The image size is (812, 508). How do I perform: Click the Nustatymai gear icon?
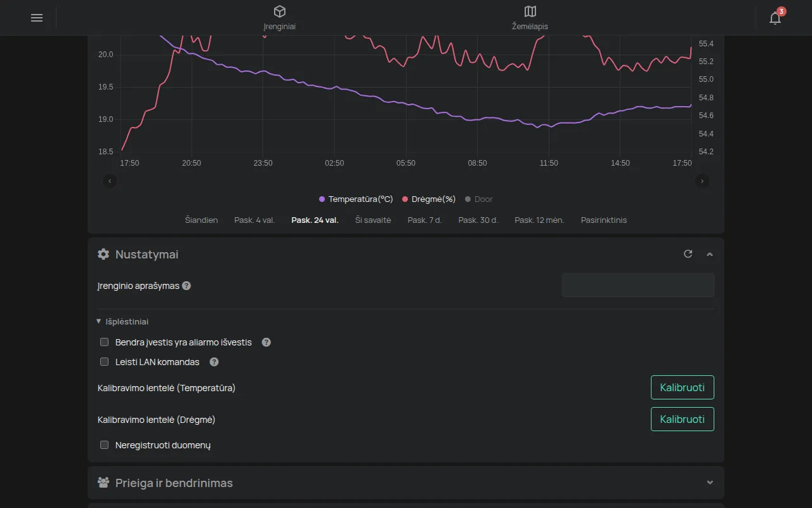(103, 254)
